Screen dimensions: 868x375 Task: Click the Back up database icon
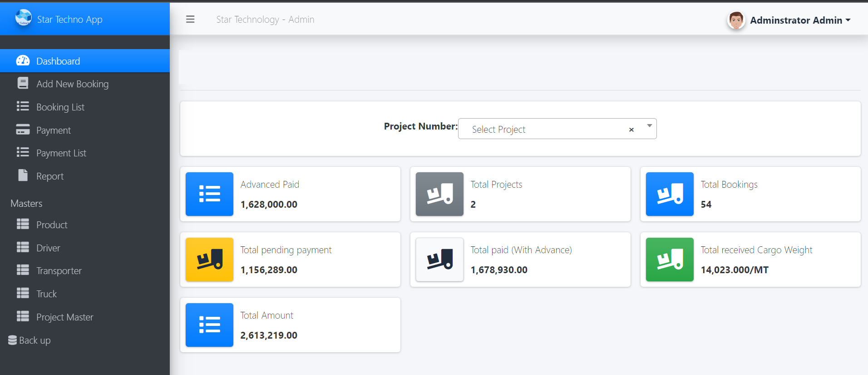click(x=12, y=340)
